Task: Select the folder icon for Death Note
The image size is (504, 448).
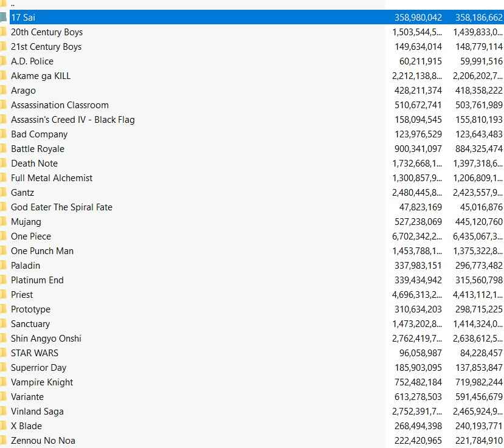Action: [x=3, y=164]
